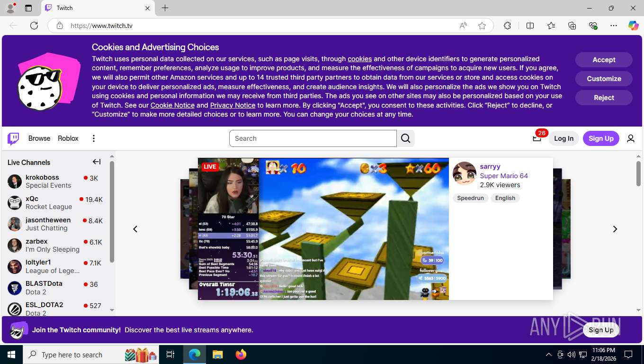Open a new browser tab
Screen dimensions: 644x364
pos(165,8)
